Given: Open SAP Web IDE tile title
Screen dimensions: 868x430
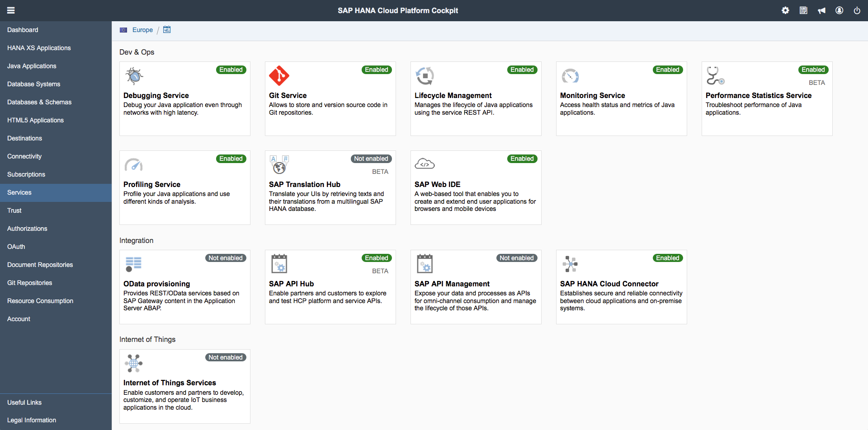Looking at the screenshot, I should pyautogui.click(x=437, y=184).
